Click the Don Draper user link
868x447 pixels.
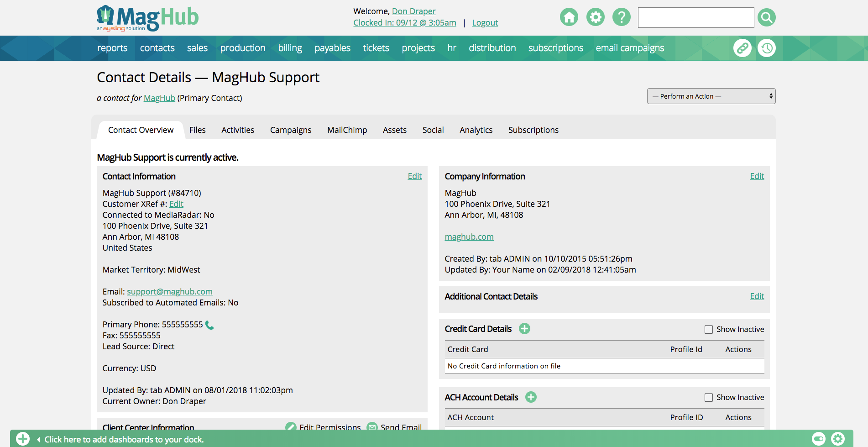(413, 11)
